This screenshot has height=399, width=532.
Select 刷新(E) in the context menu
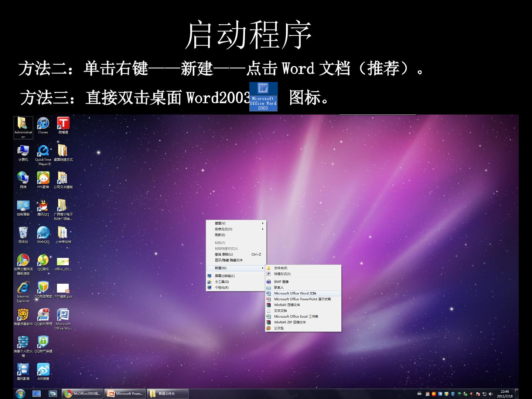[x=236, y=235]
